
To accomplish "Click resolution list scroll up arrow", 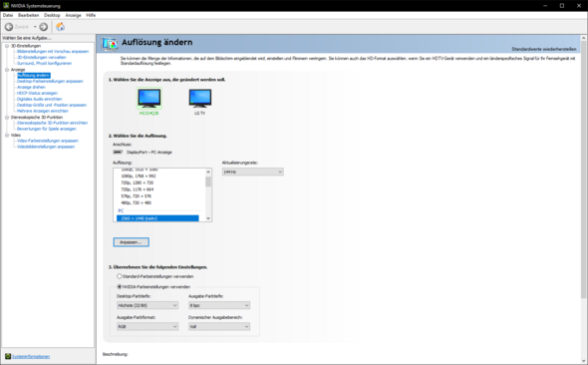I will point(208,172).
